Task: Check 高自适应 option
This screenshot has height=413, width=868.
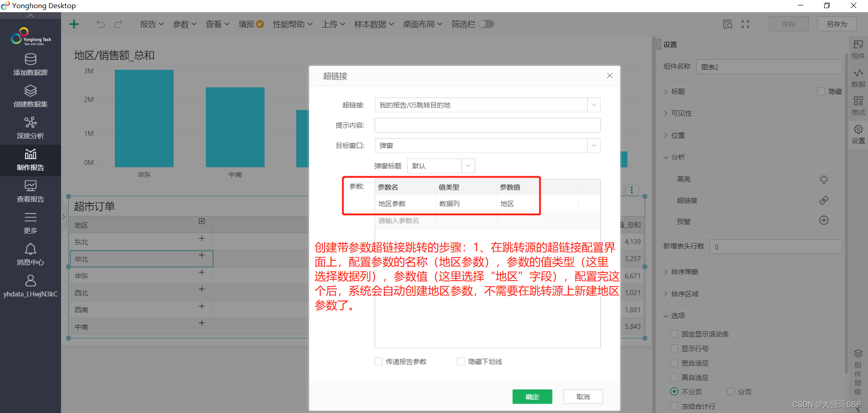Action: coord(674,377)
